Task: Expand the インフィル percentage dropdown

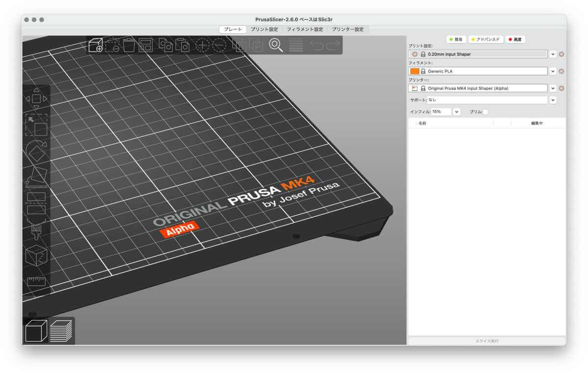Action: [456, 111]
